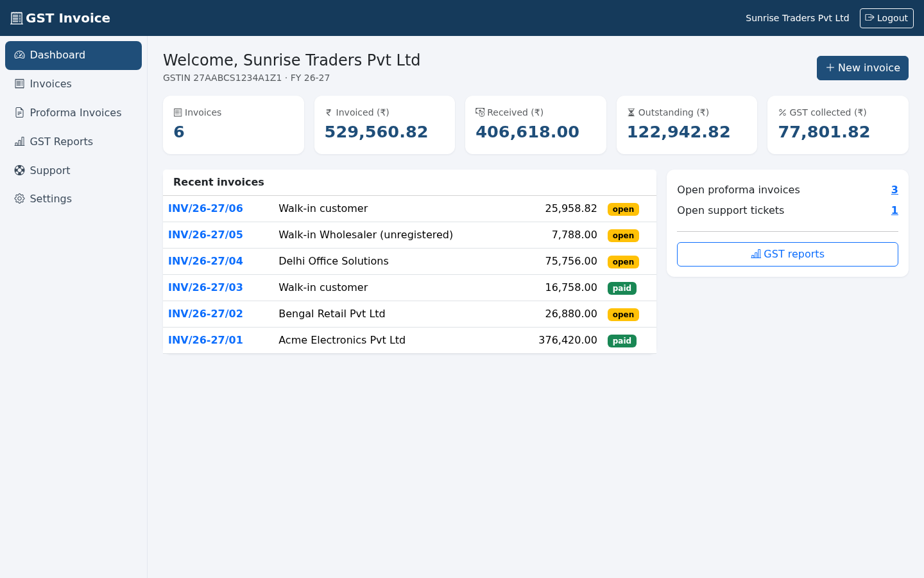Go to Invoices in sidebar
This screenshot has width=924, height=578.
point(73,84)
